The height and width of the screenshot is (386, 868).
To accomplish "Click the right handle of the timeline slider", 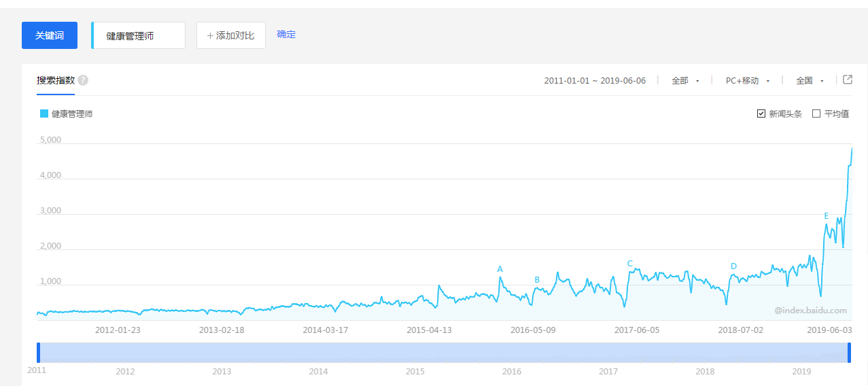I will coord(849,353).
